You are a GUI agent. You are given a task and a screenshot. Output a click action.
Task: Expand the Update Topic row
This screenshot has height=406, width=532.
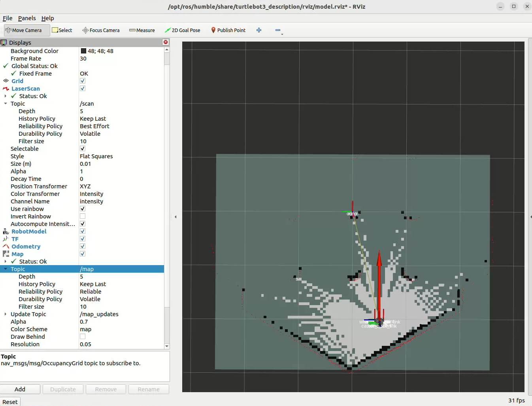[5, 314]
